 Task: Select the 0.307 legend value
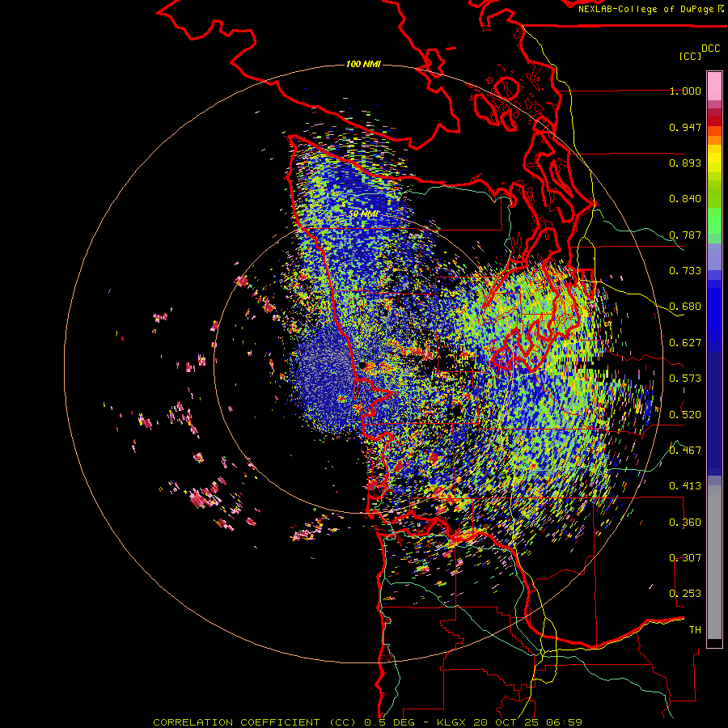[685, 558]
